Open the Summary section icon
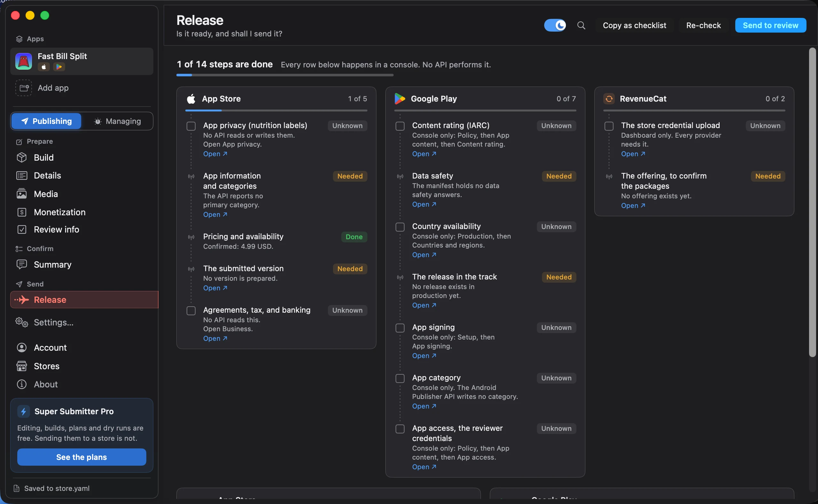 tap(22, 264)
